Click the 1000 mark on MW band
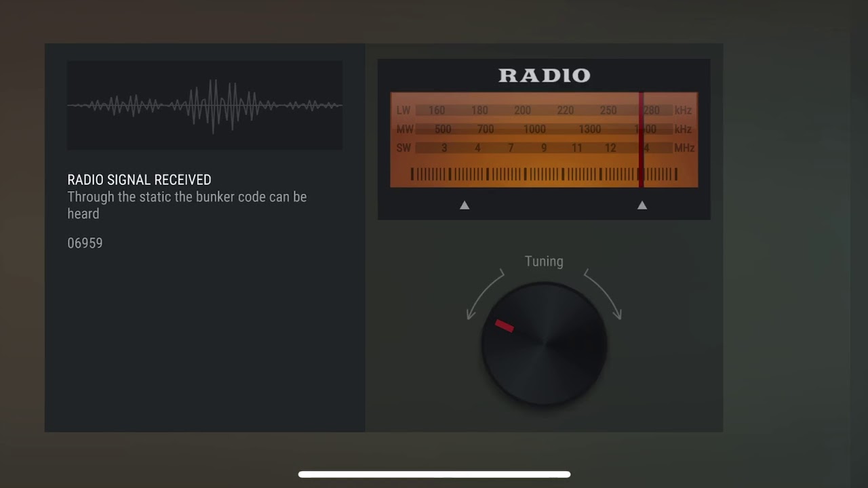 (x=534, y=129)
